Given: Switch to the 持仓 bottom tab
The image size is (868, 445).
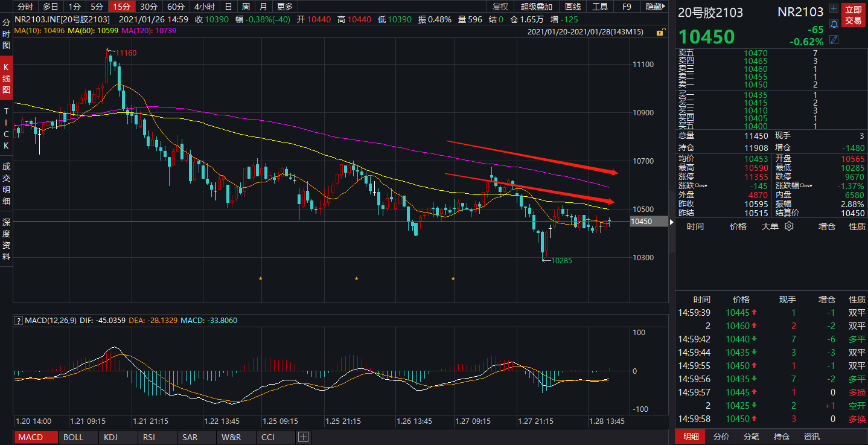Looking at the screenshot, I should click(x=782, y=437).
